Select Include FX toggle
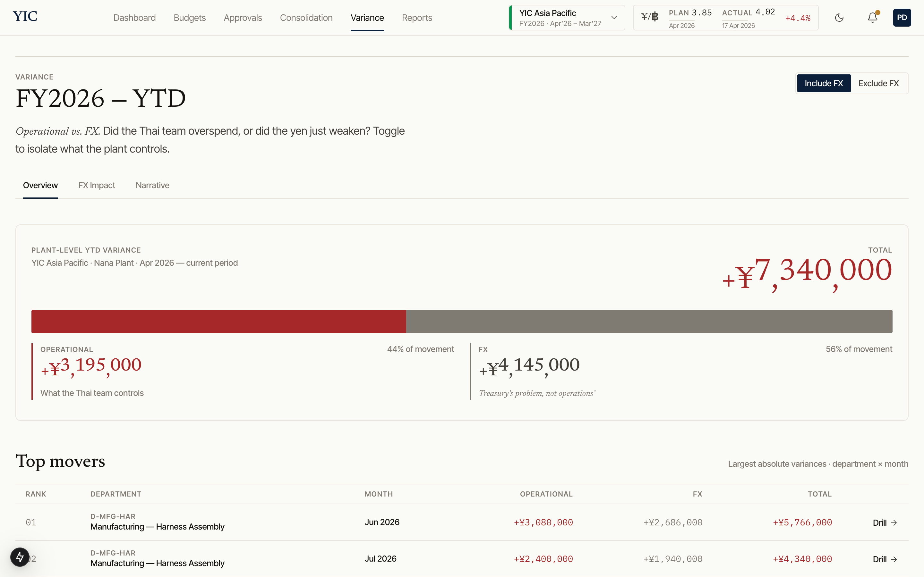 click(x=824, y=83)
